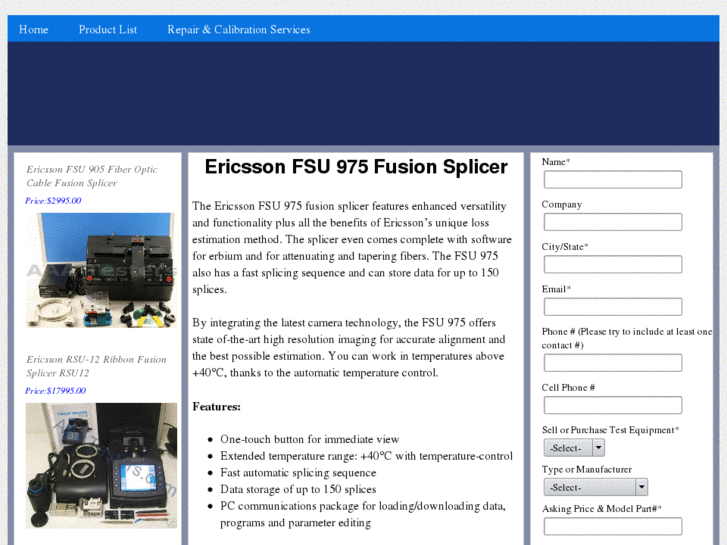Focus Asking Price & Model Part# field

[x=612, y=526]
